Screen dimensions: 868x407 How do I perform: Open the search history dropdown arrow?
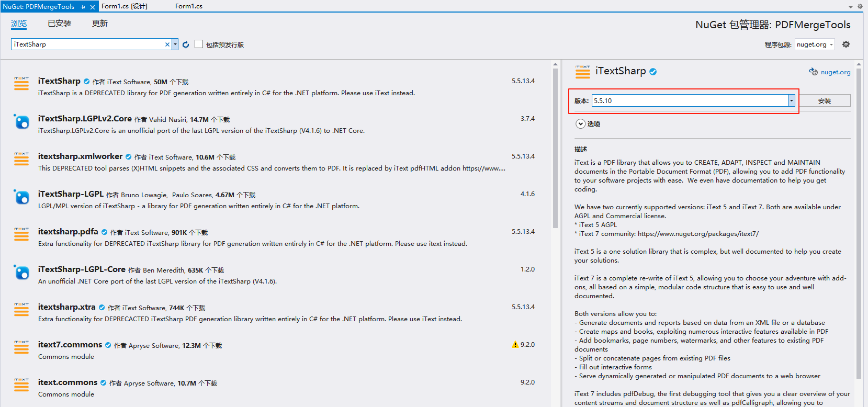(175, 44)
